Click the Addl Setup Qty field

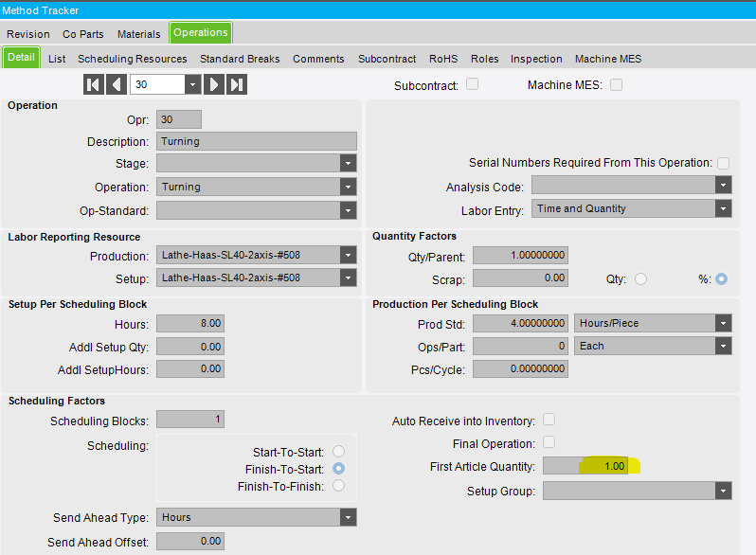(x=190, y=347)
